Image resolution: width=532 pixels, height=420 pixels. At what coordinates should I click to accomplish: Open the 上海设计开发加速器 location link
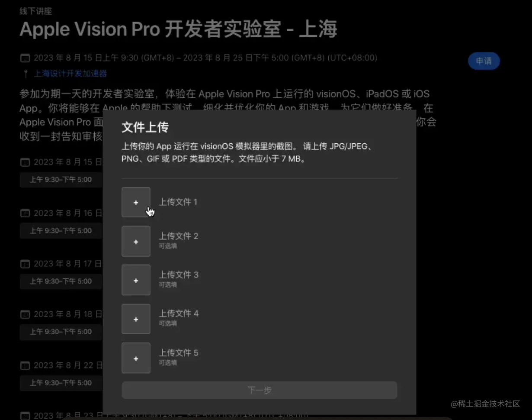click(71, 74)
